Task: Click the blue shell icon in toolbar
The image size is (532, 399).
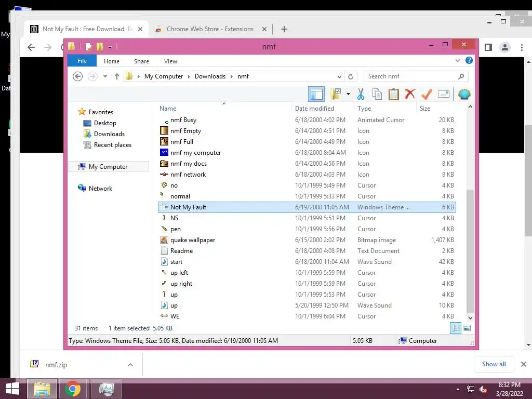Action: coord(464,94)
